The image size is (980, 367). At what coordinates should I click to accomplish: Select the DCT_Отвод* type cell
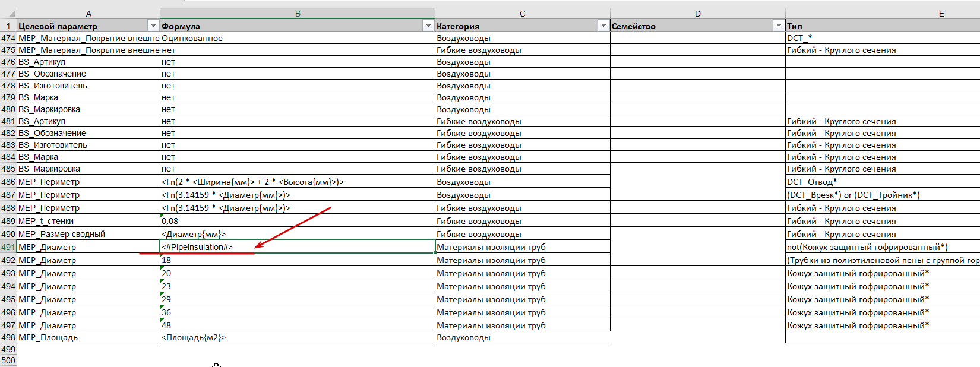pos(883,182)
